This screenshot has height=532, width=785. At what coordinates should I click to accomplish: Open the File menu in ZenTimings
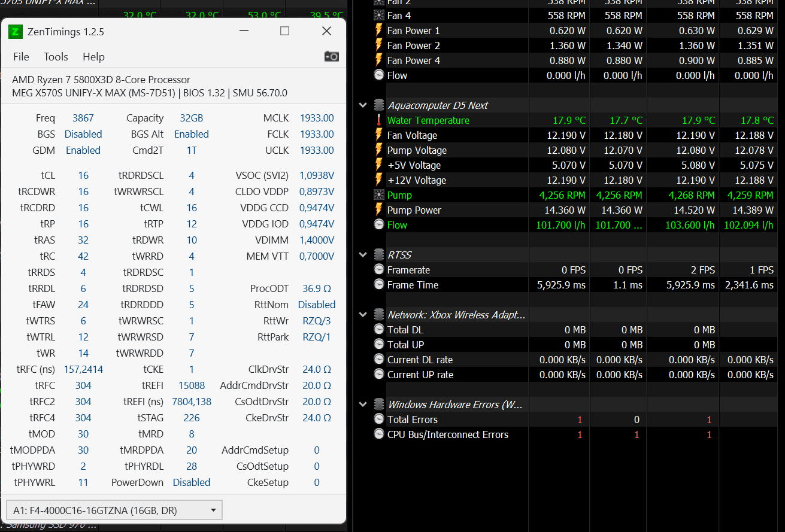pos(21,56)
